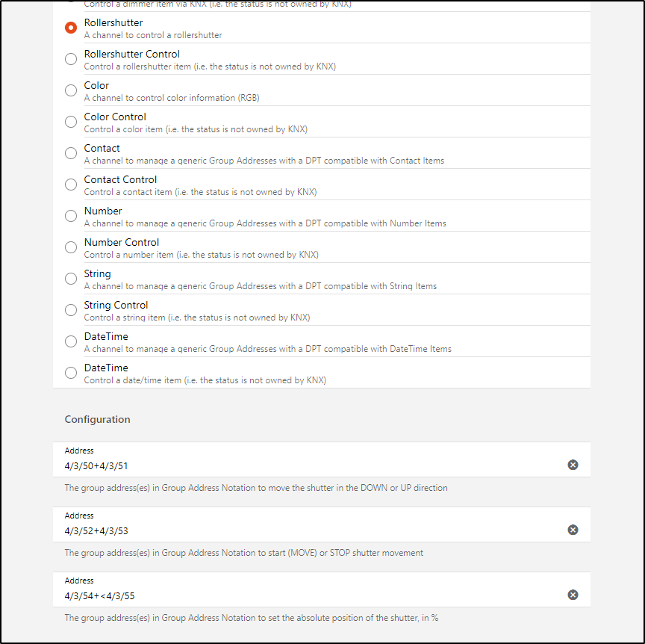
Task: Click the Configuration section heading
Action: [x=98, y=419]
